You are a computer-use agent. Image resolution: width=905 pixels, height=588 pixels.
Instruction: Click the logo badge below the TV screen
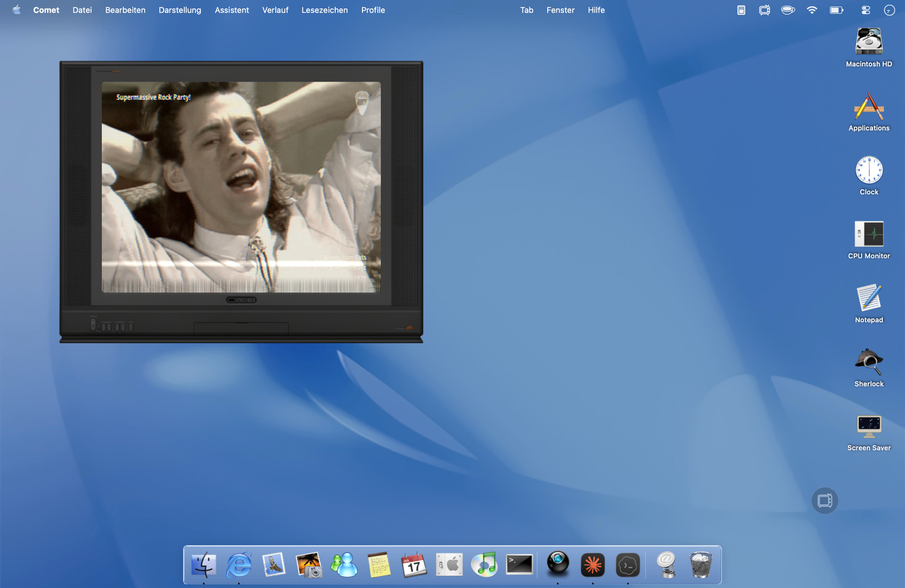(x=241, y=300)
